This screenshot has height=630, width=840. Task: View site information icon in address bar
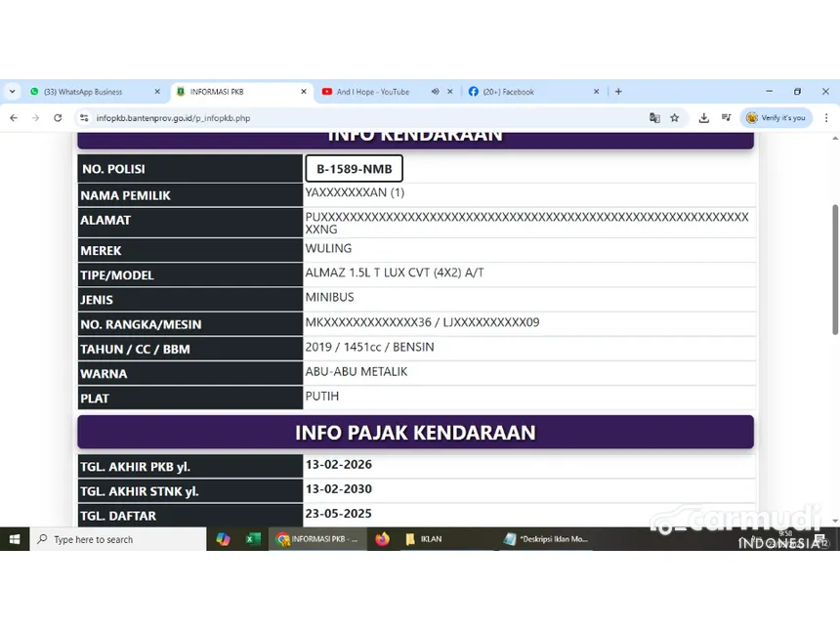coord(84,118)
